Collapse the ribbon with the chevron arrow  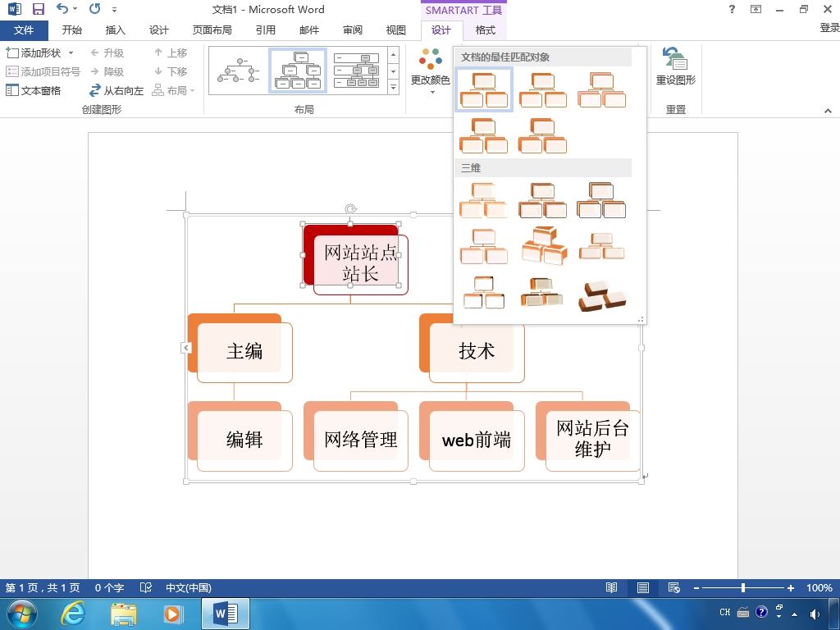tap(828, 111)
